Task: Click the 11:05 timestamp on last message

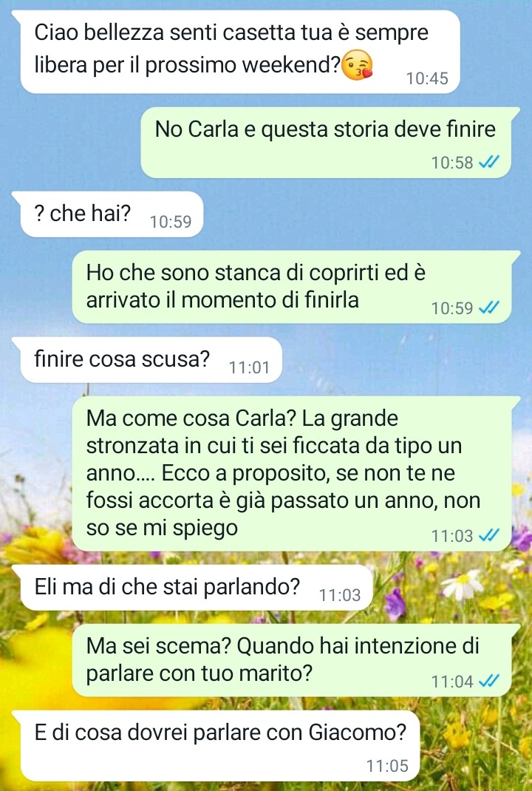Action: click(387, 766)
